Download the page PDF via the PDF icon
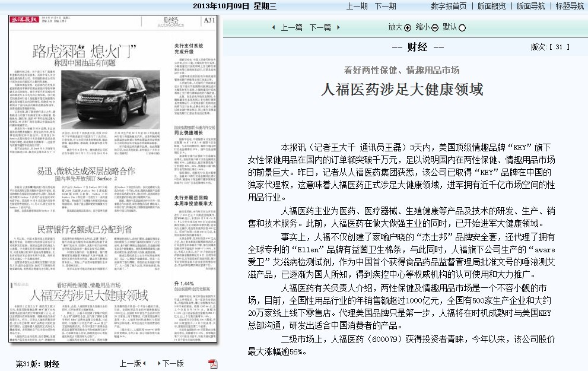Screen dimensions: 588x371 coord(213,363)
